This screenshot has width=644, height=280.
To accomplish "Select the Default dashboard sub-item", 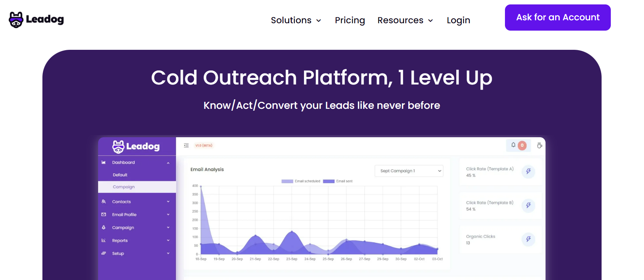I will [120, 175].
